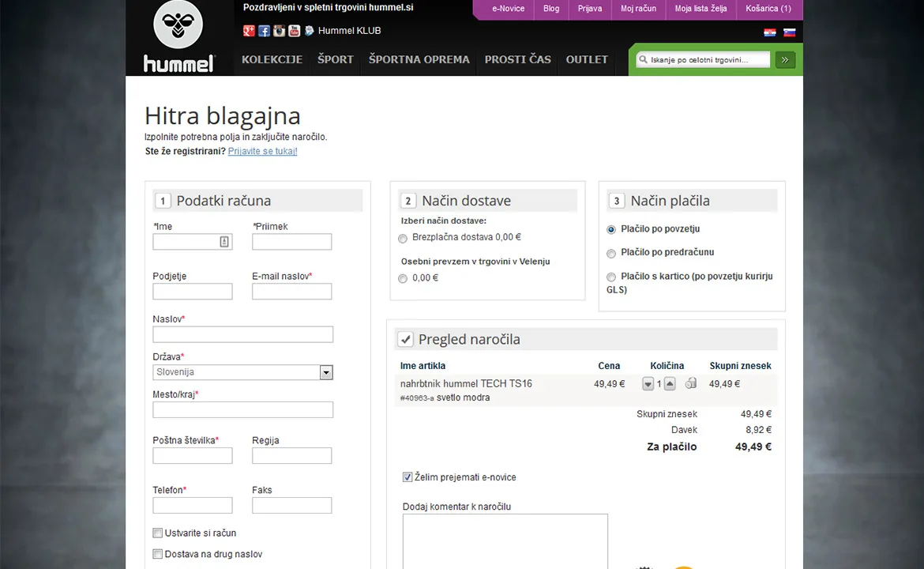
Task: Switch to the Slovenian flag language
Action: click(789, 32)
